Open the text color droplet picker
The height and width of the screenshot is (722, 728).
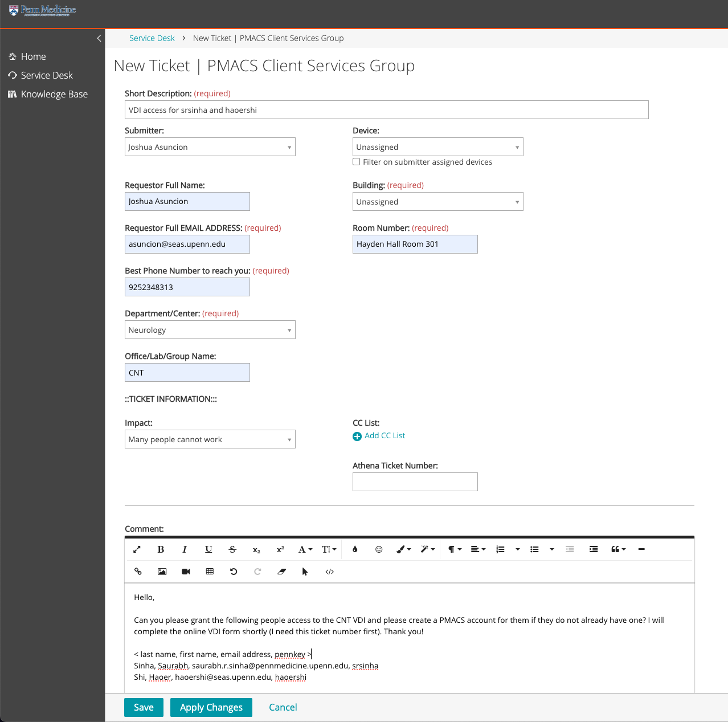point(355,549)
